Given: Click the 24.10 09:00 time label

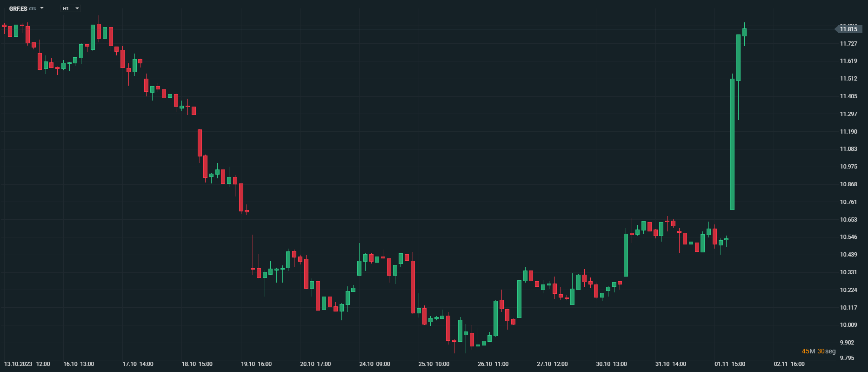Looking at the screenshot, I should click(375, 364).
